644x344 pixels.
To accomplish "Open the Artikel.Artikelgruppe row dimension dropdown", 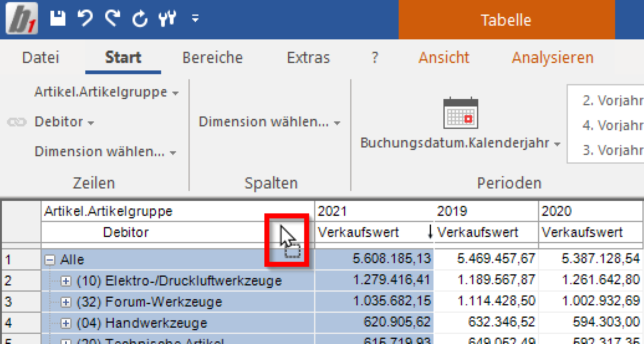I will [107, 92].
